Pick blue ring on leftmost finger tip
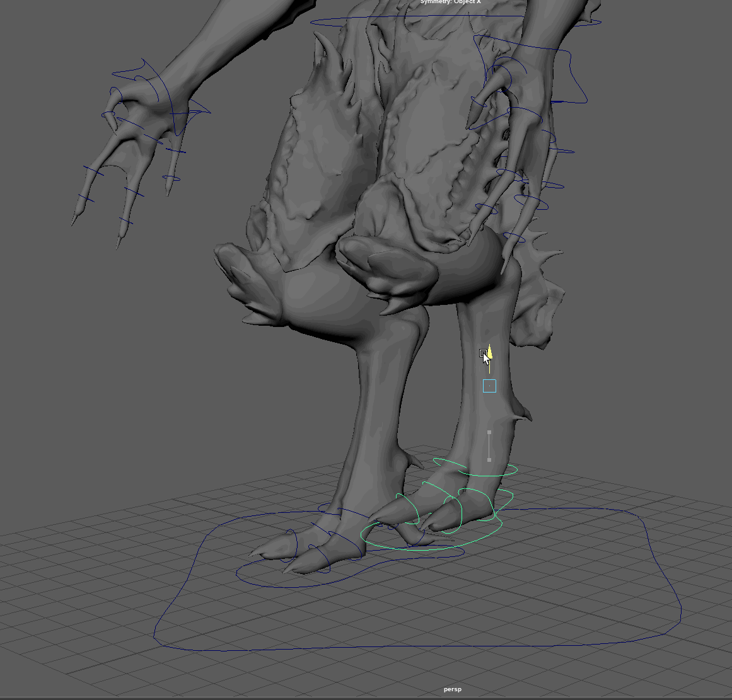The height and width of the screenshot is (700, 732). tap(92, 170)
